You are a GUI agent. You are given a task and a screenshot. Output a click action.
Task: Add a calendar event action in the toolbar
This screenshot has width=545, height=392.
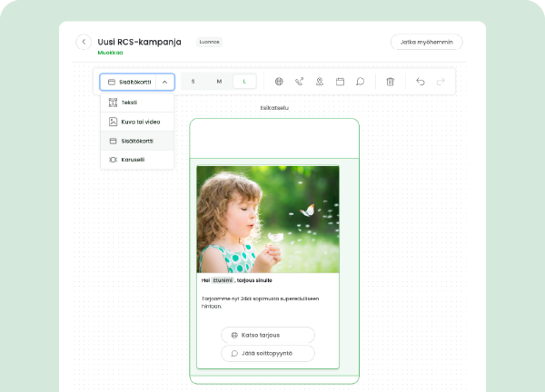(340, 82)
